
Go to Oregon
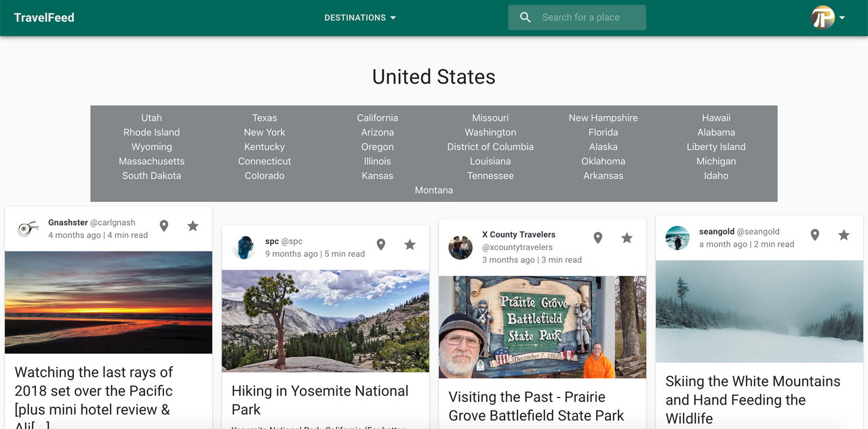pos(378,146)
